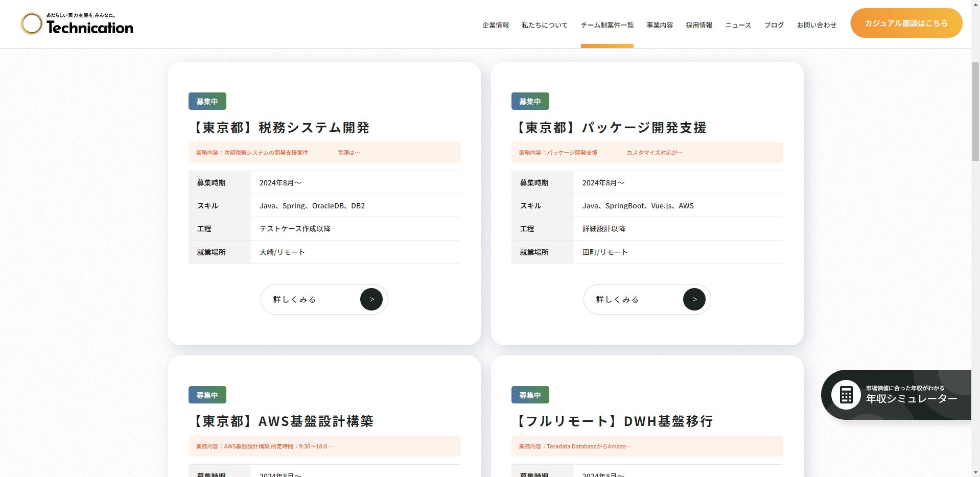Click 募集中 badge on パッケージ開発支援 card

(530, 101)
